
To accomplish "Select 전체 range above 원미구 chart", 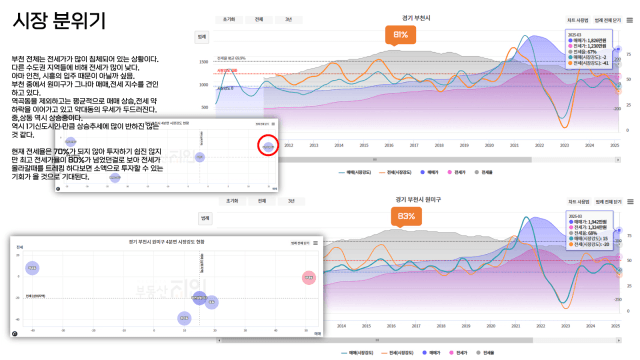I will click(x=262, y=201).
